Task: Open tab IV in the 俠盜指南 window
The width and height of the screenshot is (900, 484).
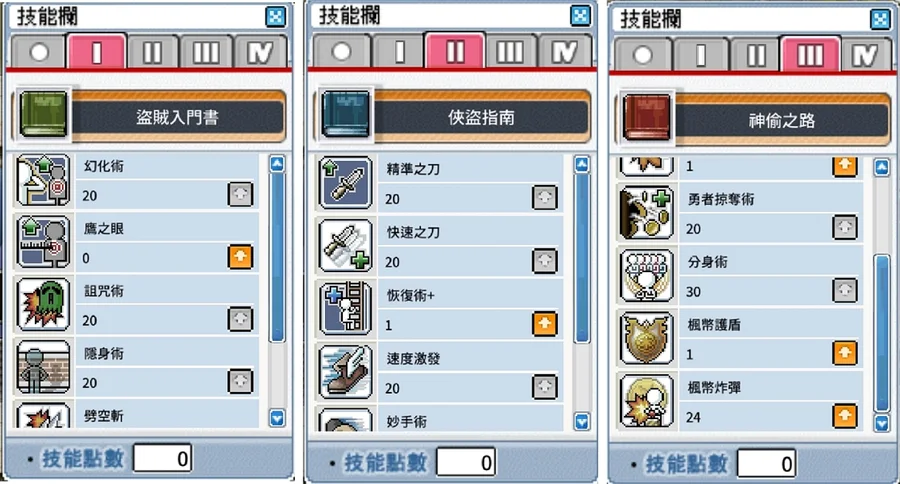Action: click(564, 53)
